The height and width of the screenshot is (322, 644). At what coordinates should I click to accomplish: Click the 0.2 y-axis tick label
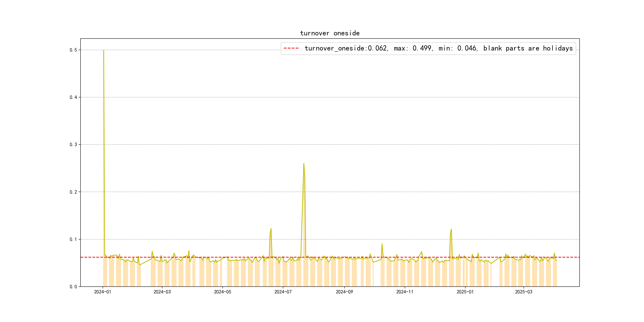pyautogui.click(x=73, y=192)
